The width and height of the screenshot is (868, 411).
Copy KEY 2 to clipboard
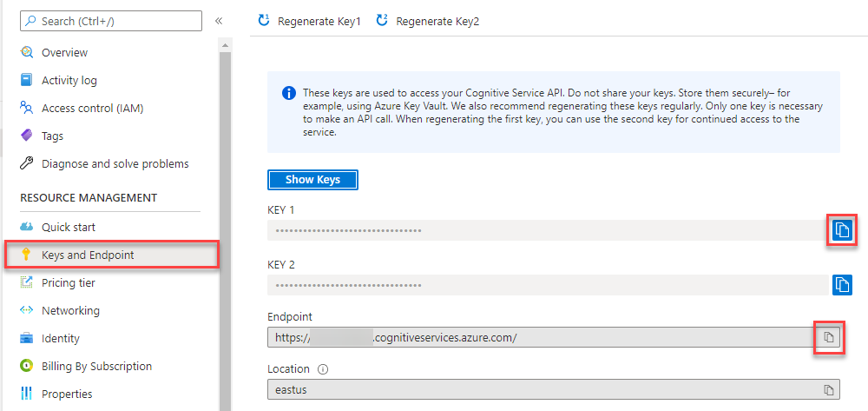(x=842, y=285)
